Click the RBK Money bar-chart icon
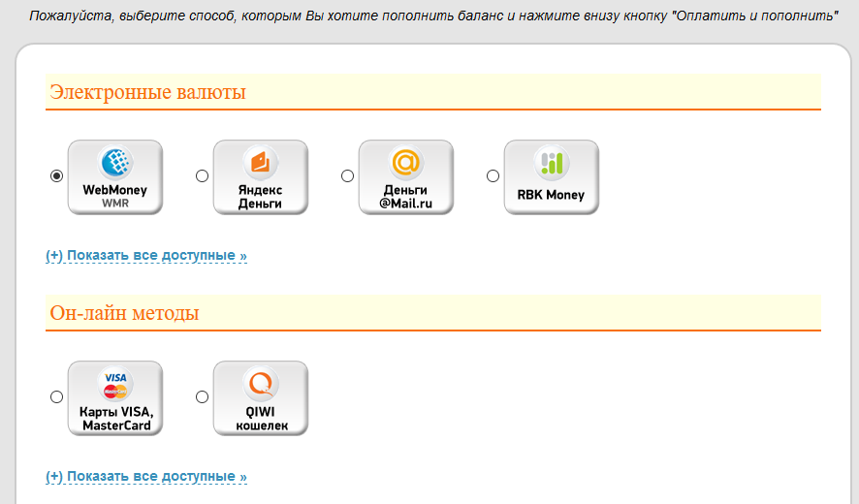The image size is (859, 504). coord(552,163)
